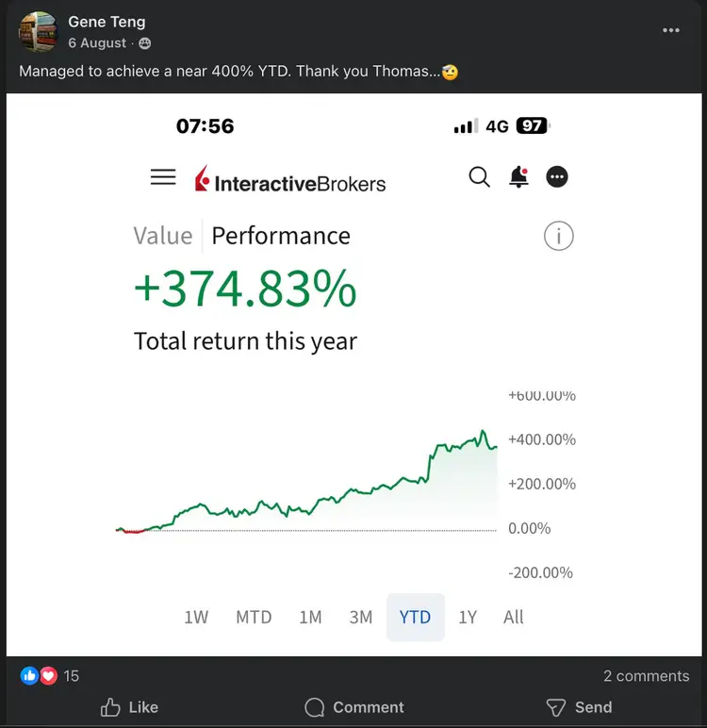This screenshot has height=728, width=707.
Task: Like the post
Action: pos(129,707)
